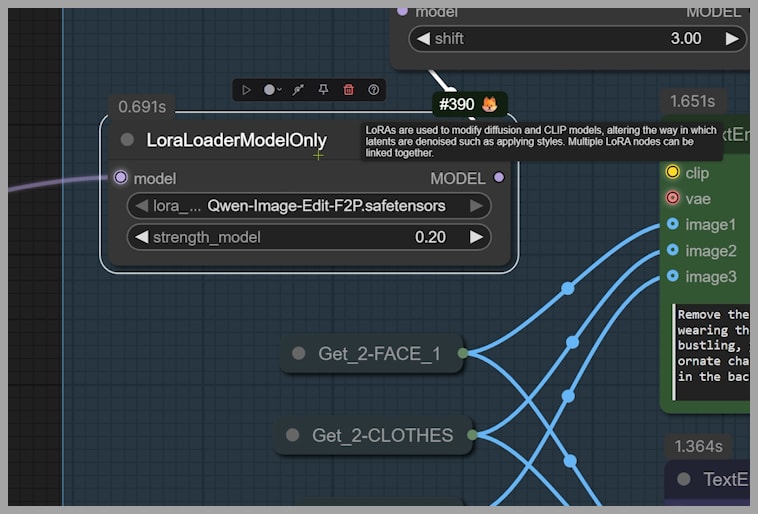Click the play (execute node) toolbar icon
758x514 pixels.
pyautogui.click(x=247, y=90)
